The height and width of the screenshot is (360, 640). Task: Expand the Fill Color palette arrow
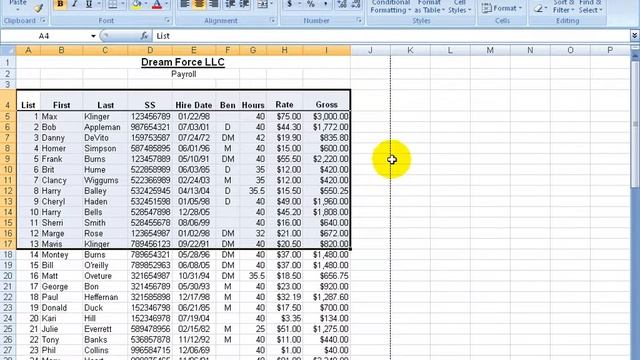click(x=146, y=4)
